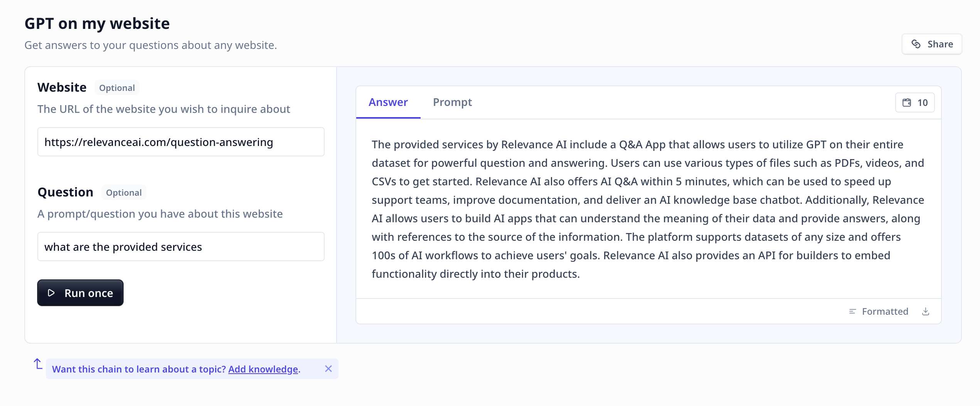Toggle the Formatted output view
Screen dimensions: 980x406
click(x=879, y=311)
